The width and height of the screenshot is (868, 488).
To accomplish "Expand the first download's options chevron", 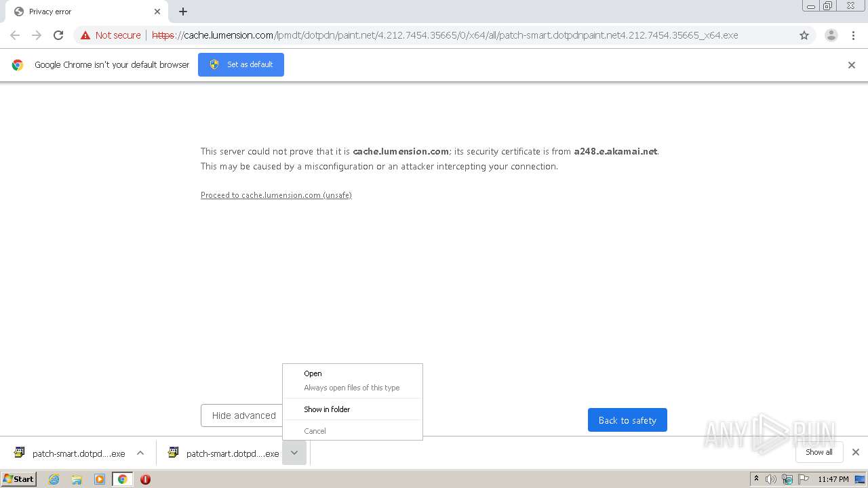I will 140,453.
